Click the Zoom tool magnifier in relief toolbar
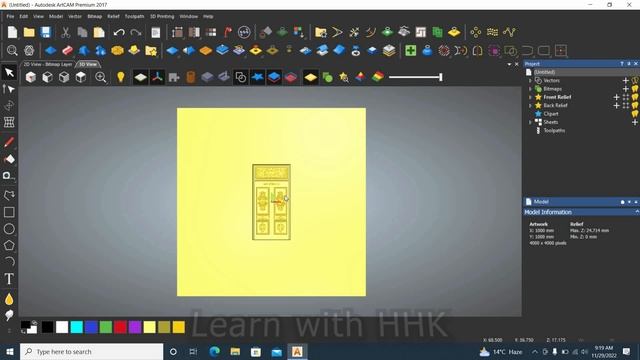This screenshot has width=640, height=360. click(12, 51)
